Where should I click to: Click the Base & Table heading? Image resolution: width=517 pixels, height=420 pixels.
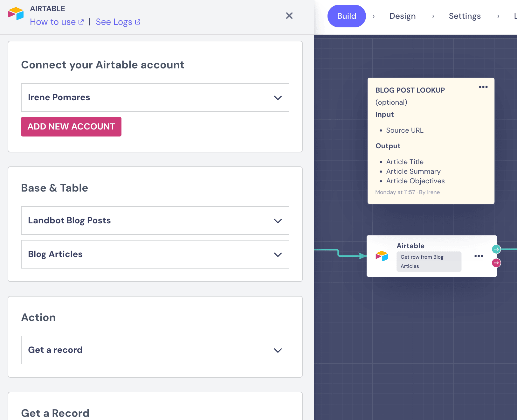point(55,188)
